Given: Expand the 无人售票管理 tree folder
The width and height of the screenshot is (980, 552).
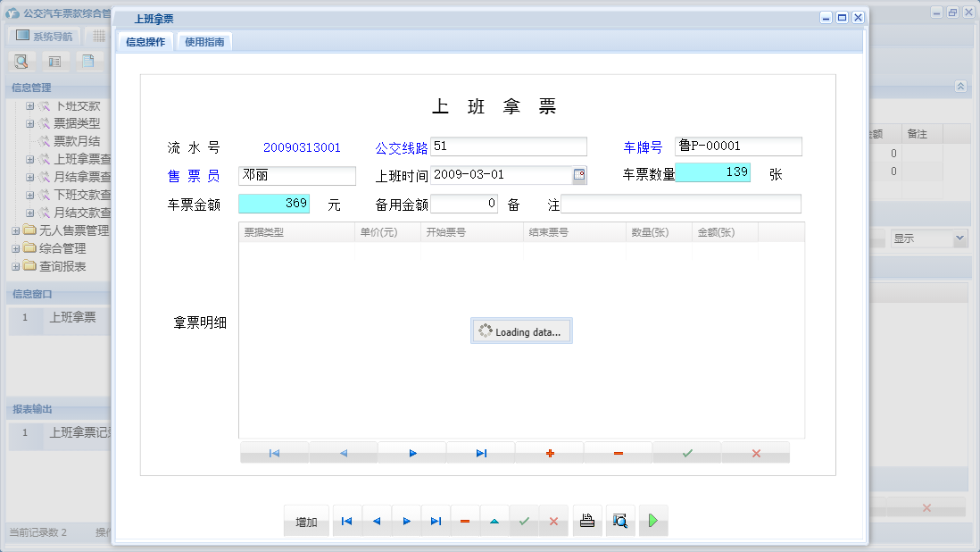Looking at the screenshot, I should [x=16, y=230].
